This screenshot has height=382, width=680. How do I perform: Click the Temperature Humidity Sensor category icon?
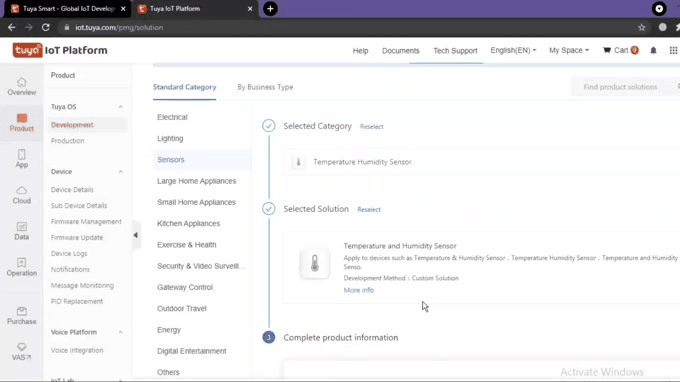[x=298, y=162]
